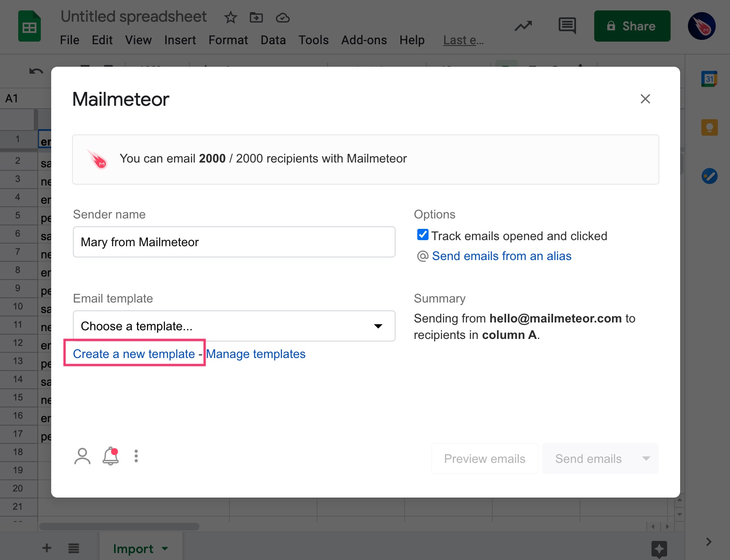Screen dimensions: 730x560
Task: Click the Mailmeteor quota logo icon
Action: click(x=98, y=160)
